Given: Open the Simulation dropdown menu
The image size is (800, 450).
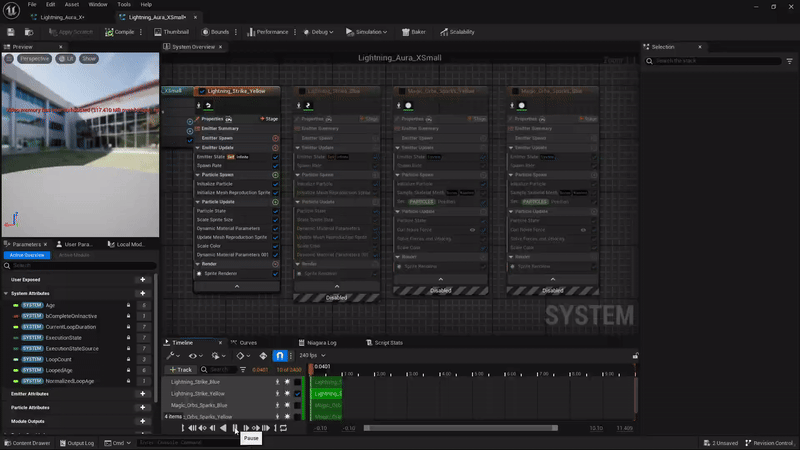Looking at the screenshot, I should tap(368, 32).
